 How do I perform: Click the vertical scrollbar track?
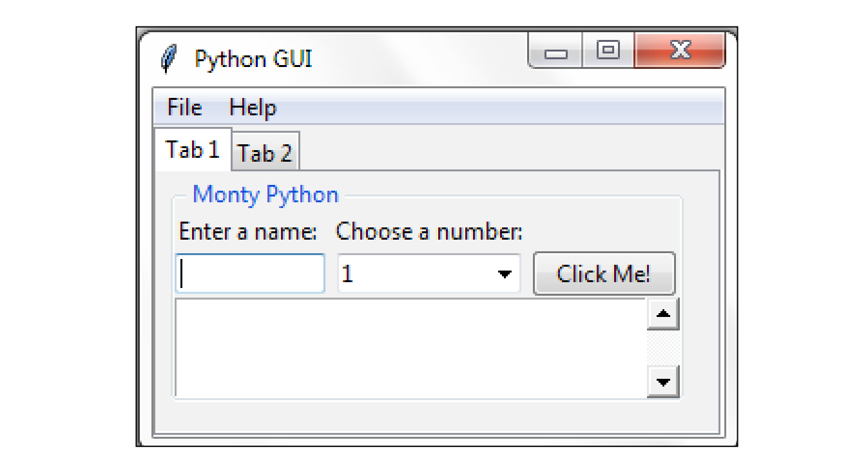tap(663, 348)
